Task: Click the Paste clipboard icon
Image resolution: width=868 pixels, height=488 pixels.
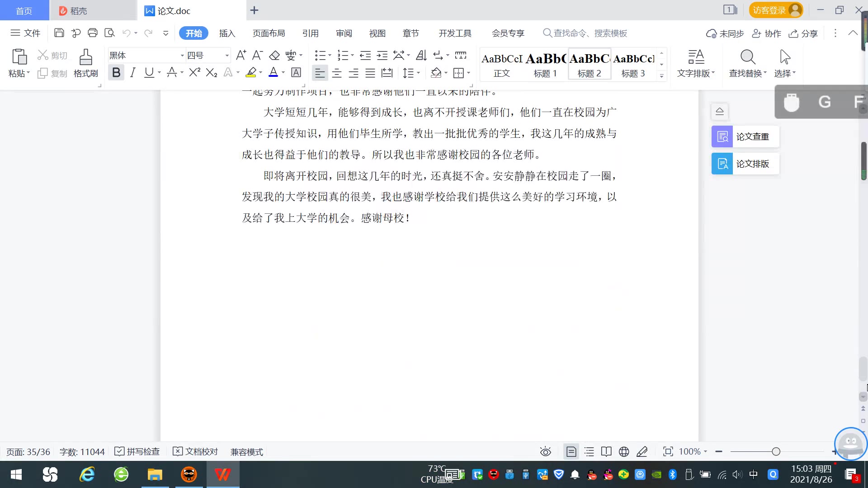Action: coord(19,57)
